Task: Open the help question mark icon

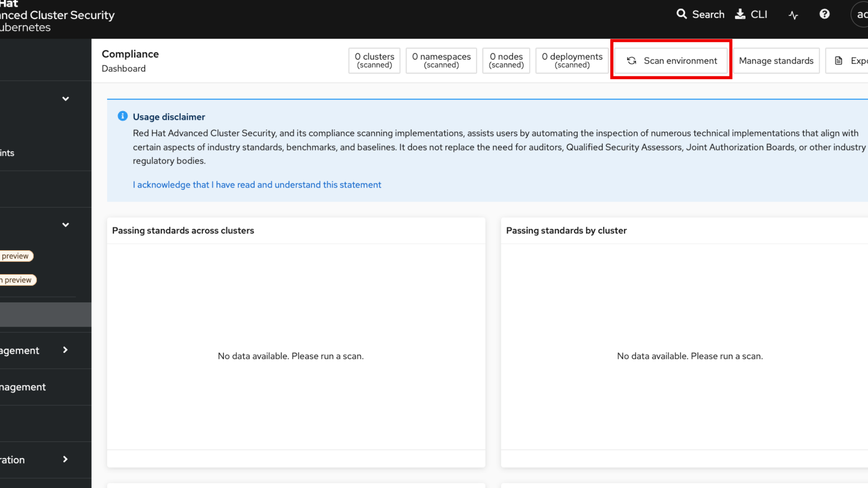Action: (x=825, y=14)
